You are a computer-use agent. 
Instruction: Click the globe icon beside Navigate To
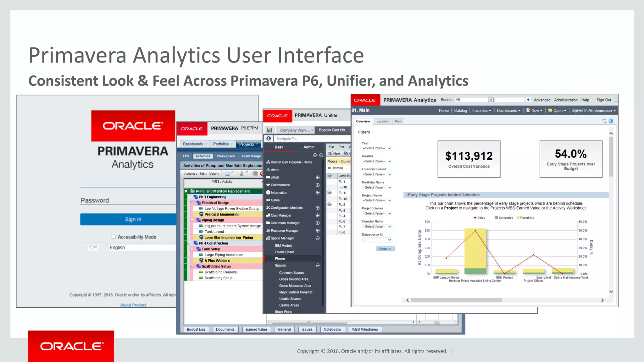click(269, 139)
